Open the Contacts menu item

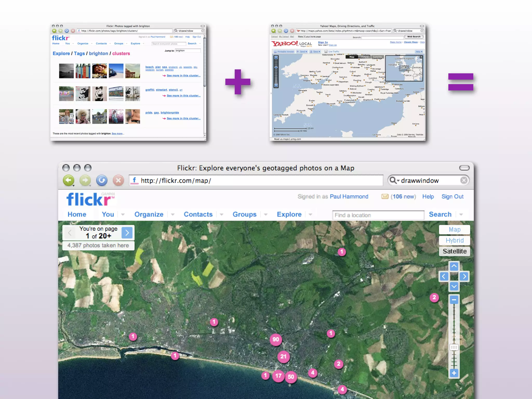point(198,214)
